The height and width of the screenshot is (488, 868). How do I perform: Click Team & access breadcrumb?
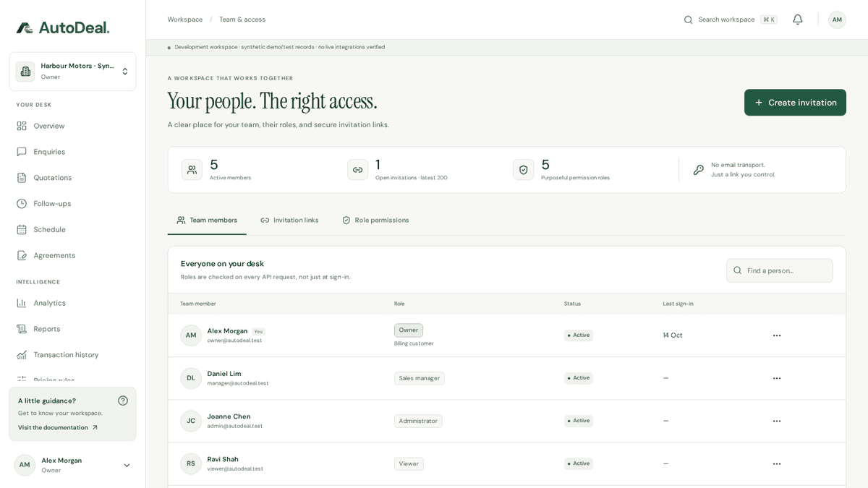[242, 20]
